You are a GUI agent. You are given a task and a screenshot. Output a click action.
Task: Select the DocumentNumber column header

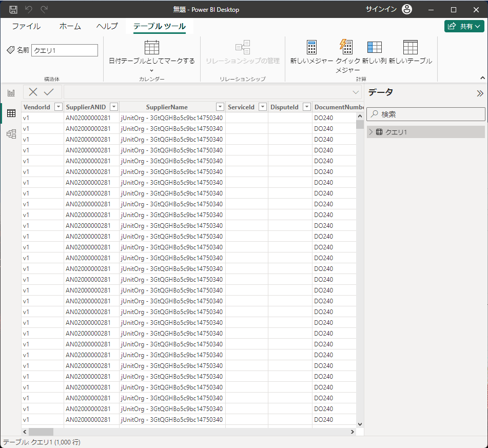(338, 107)
